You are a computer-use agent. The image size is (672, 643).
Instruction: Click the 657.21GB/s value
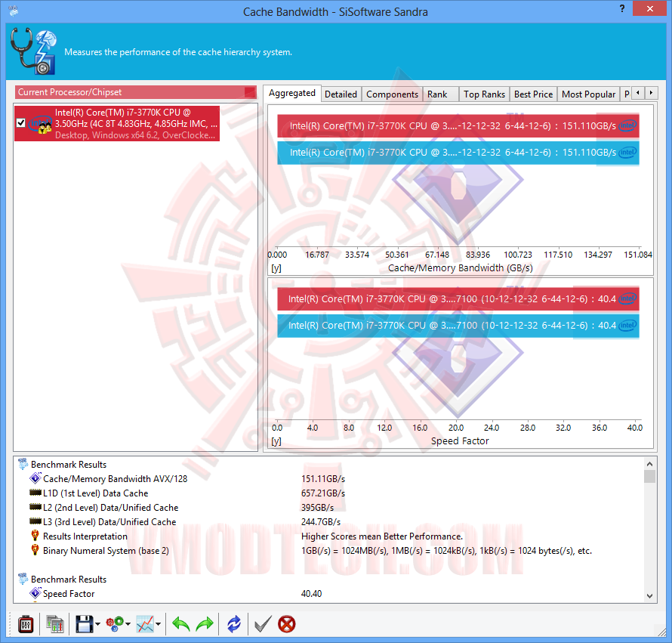pyautogui.click(x=323, y=493)
